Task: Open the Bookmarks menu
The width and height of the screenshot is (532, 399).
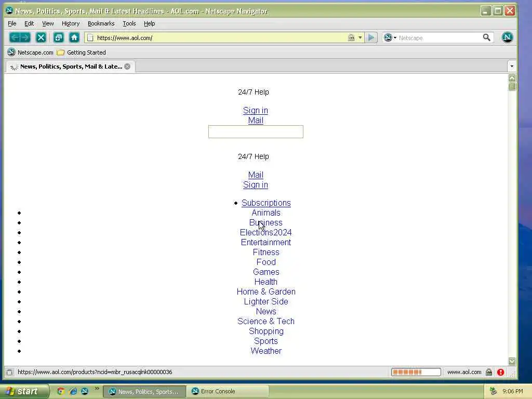Action: coord(101,23)
